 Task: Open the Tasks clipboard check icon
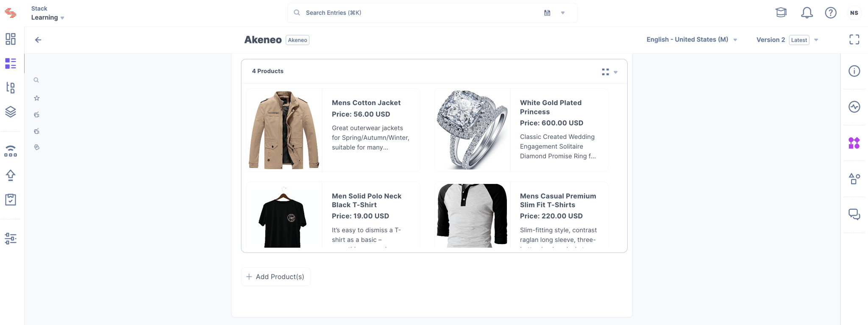click(11, 200)
